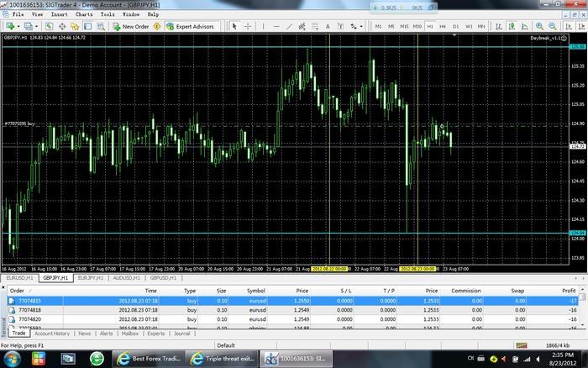Image resolution: width=588 pixels, height=368 pixels.
Task: Switch to the M5 timeframe
Action: [391, 26]
